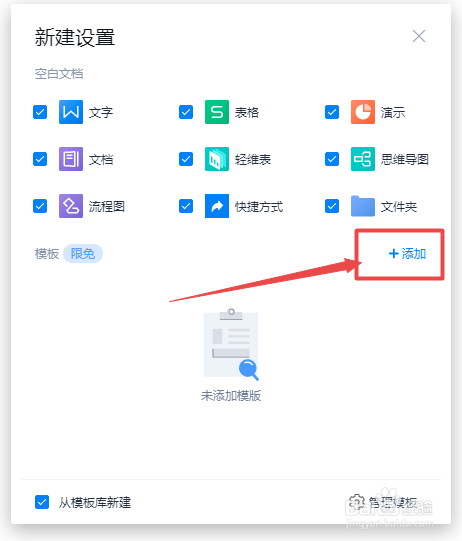Click the 文字 Writer document icon

[x=71, y=112]
